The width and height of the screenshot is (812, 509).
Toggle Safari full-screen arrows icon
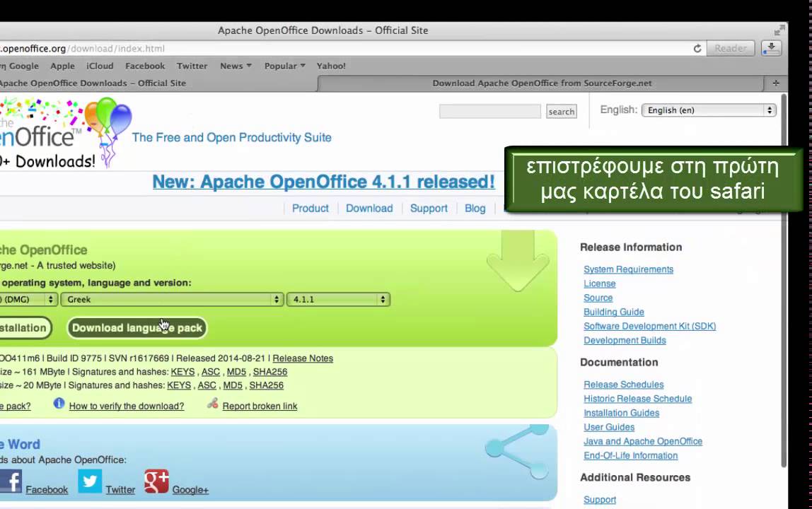(779, 30)
